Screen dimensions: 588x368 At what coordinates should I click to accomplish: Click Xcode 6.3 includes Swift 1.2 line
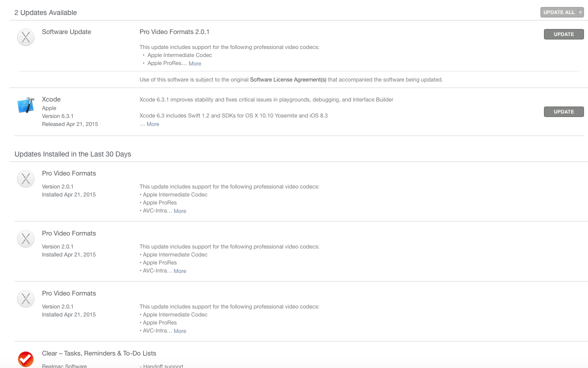(234, 116)
